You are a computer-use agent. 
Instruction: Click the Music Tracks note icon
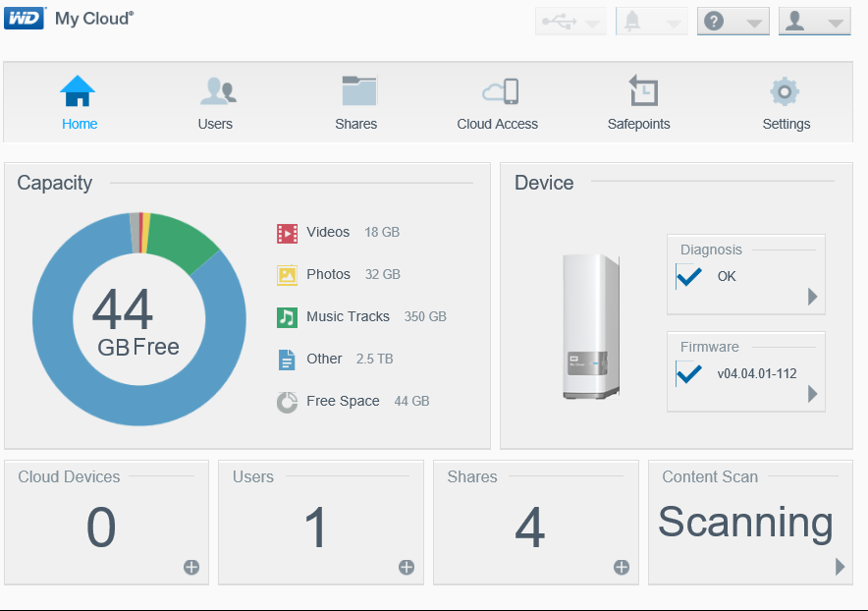tap(287, 317)
